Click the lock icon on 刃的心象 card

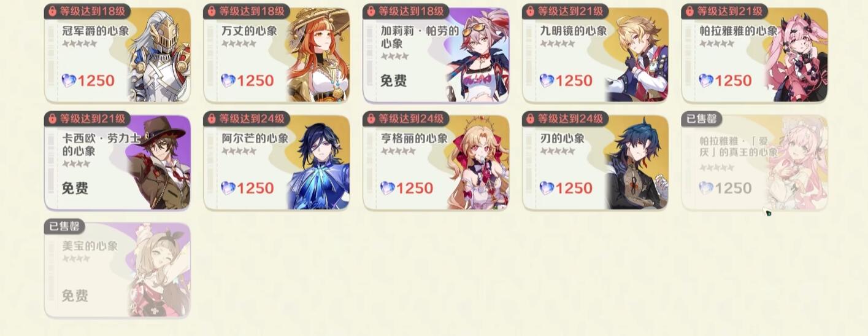click(x=531, y=119)
